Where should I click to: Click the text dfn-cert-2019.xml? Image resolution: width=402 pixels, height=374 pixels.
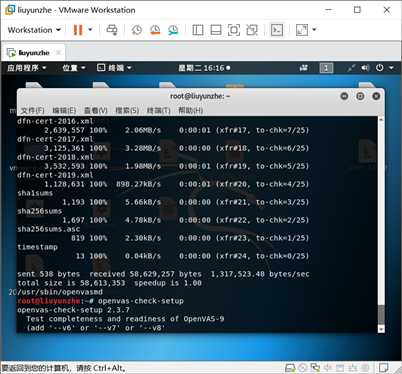pos(55,175)
